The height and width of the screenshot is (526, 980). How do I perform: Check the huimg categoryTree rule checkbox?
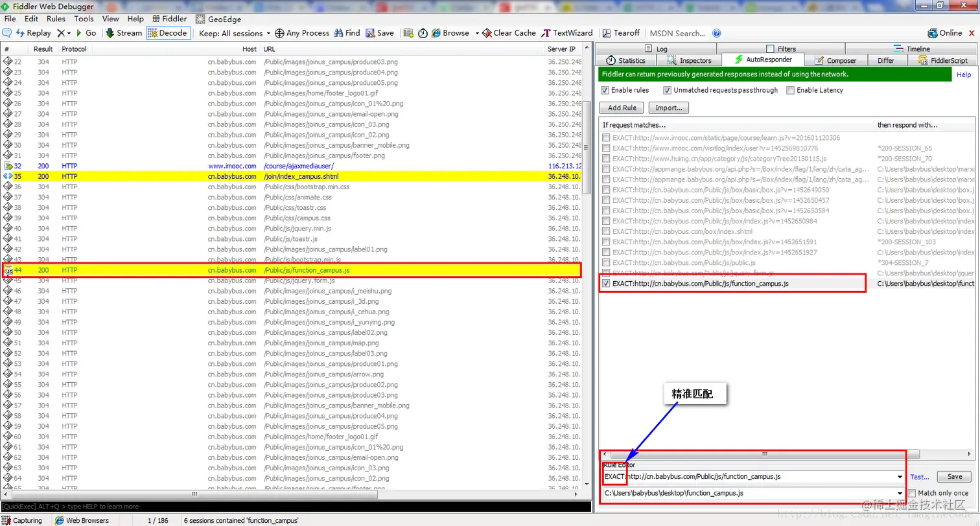(x=606, y=159)
